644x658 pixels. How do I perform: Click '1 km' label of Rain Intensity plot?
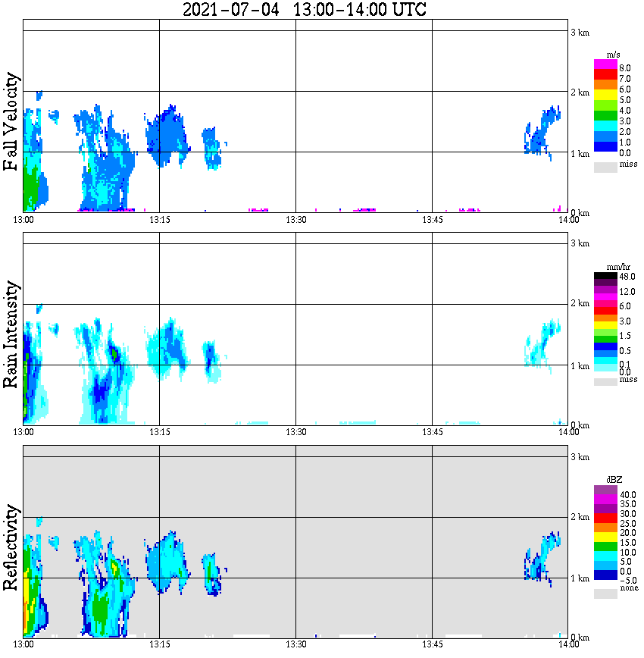(x=580, y=366)
